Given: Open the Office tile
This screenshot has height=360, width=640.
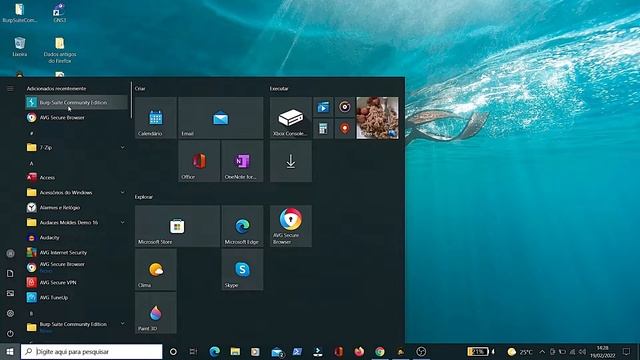Looking at the screenshot, I should [199, 161].
